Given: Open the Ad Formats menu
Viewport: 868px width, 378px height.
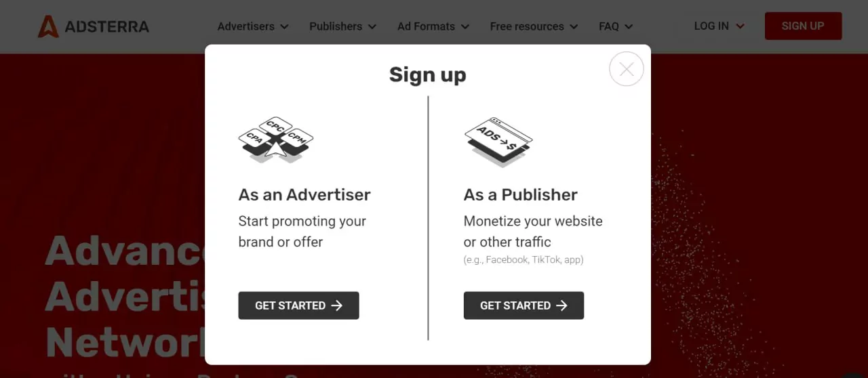Looking at the screenshot, I should (x=426, y=26).
